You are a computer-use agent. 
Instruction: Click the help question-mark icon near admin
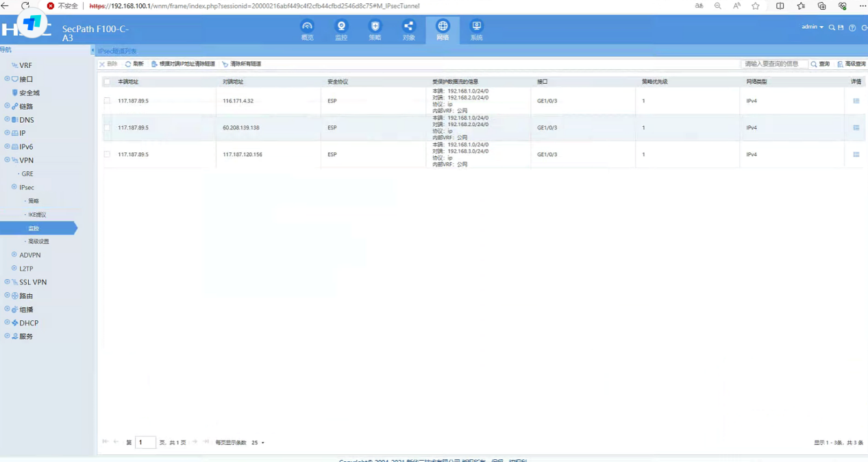pyautogui.click(x=852, y=28)
